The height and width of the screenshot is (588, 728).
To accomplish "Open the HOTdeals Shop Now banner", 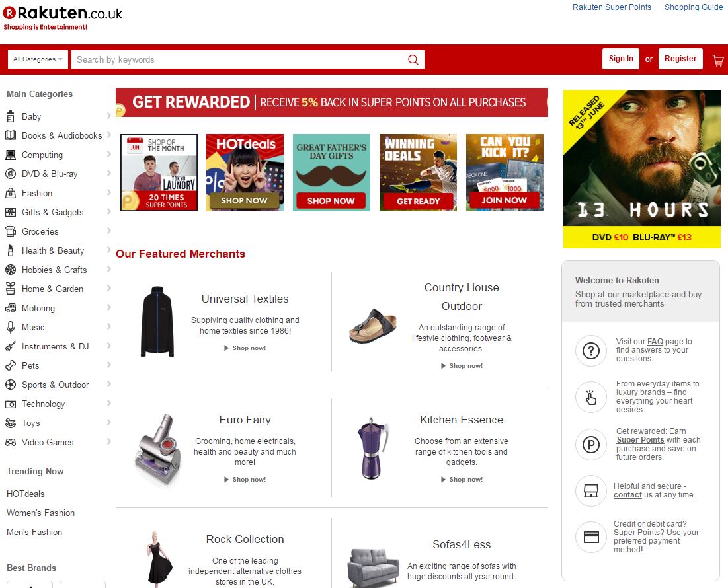I will [x=245, y=172].
